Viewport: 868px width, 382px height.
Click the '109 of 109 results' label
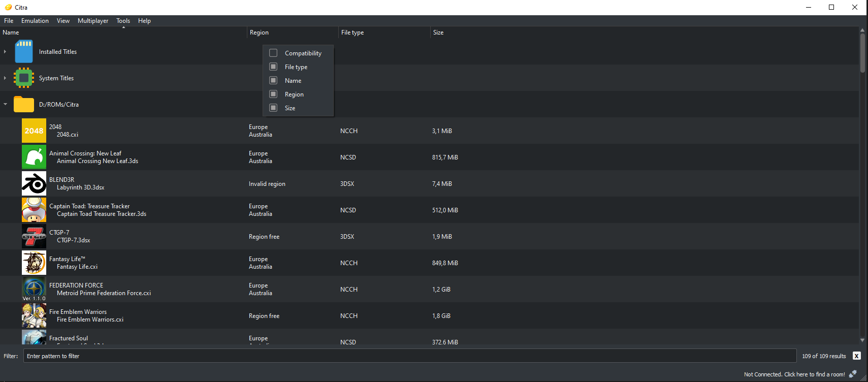pos(824,356)
